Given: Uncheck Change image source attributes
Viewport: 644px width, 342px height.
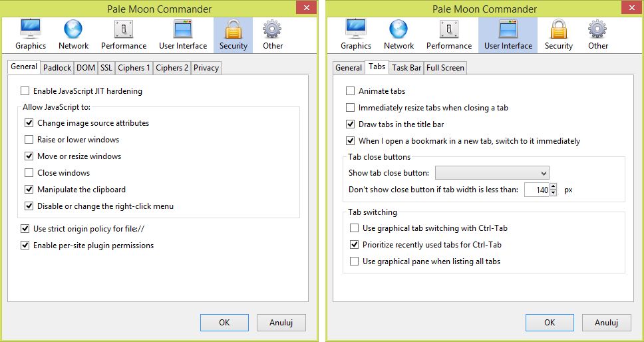Looking at the screenshot, I should pos(29,122).
